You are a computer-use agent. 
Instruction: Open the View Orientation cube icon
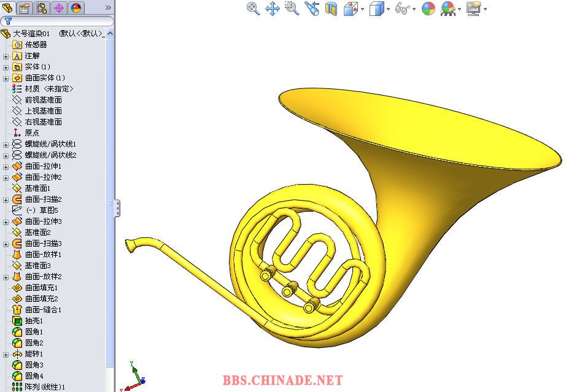[351, 9]
